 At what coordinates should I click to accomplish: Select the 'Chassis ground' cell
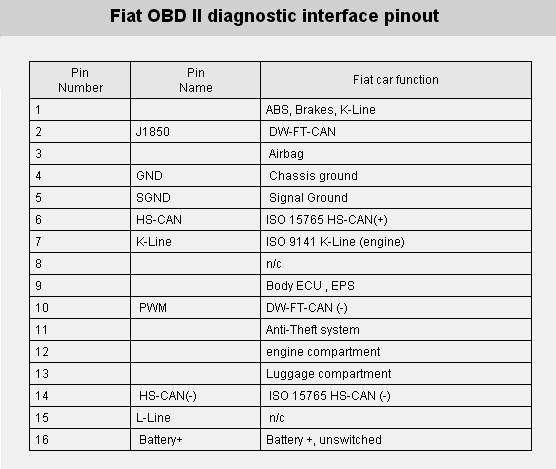pyautogui.click(x=396, y=176)
